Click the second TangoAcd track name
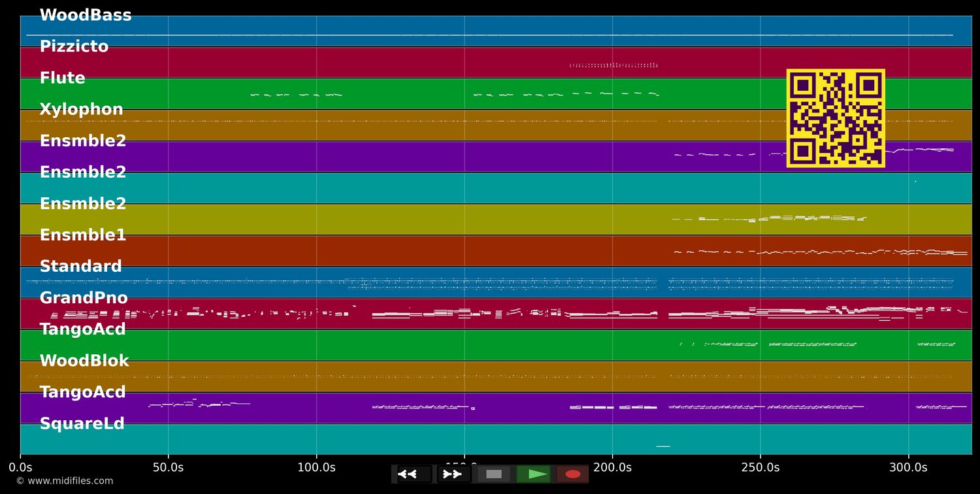 click(82, 391)
